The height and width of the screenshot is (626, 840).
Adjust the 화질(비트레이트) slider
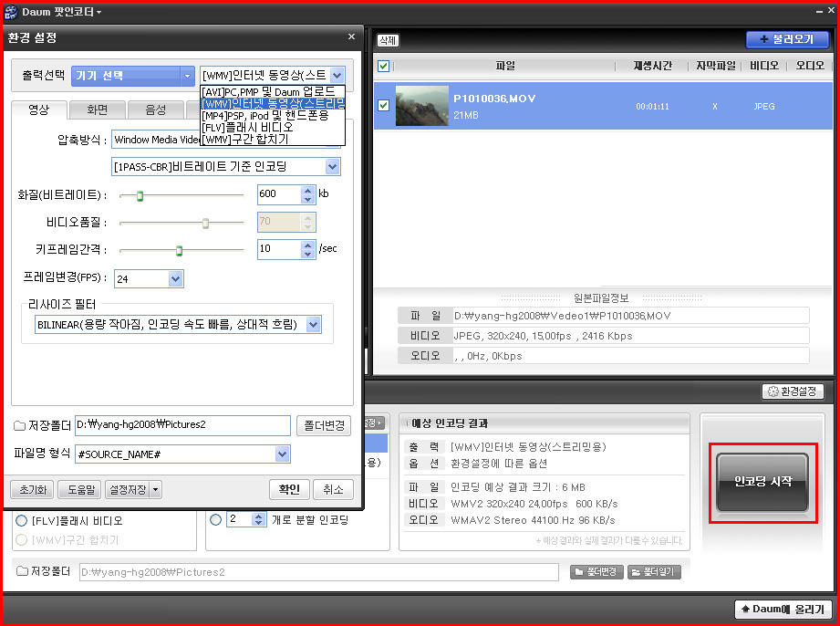(x=140, y=196)
